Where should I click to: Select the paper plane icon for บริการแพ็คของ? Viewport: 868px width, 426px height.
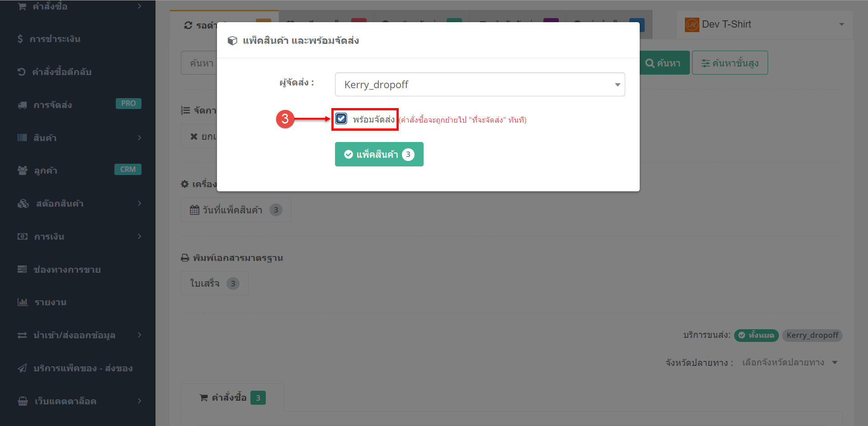coord(22,368)
